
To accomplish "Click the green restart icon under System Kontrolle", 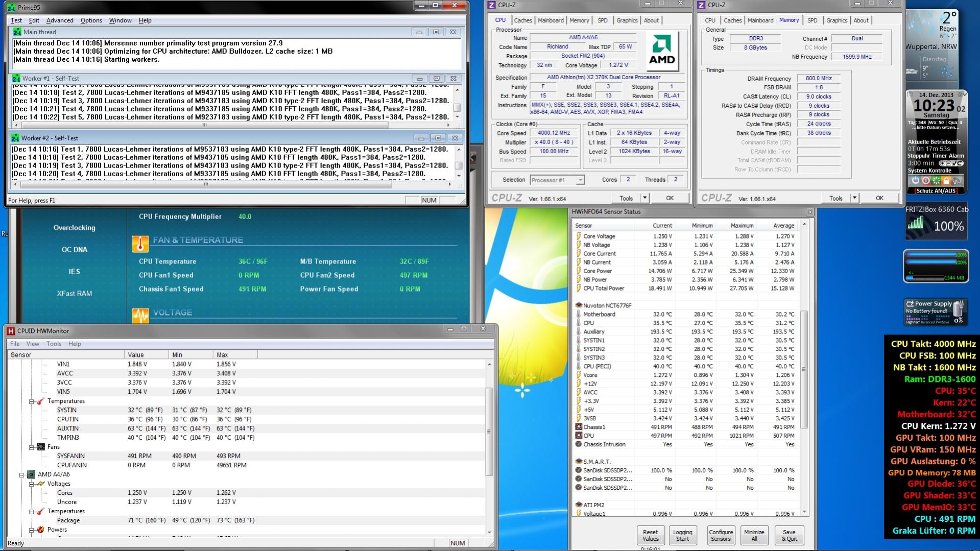I will (x=936, y=180).
